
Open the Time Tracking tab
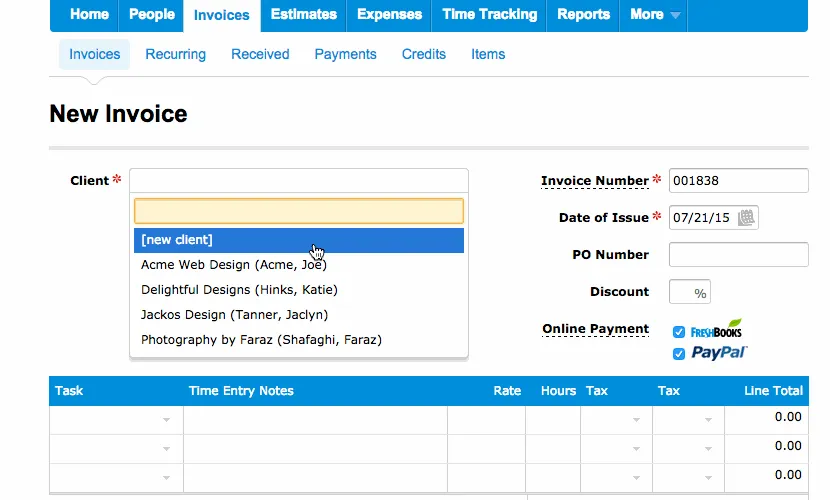489,15
